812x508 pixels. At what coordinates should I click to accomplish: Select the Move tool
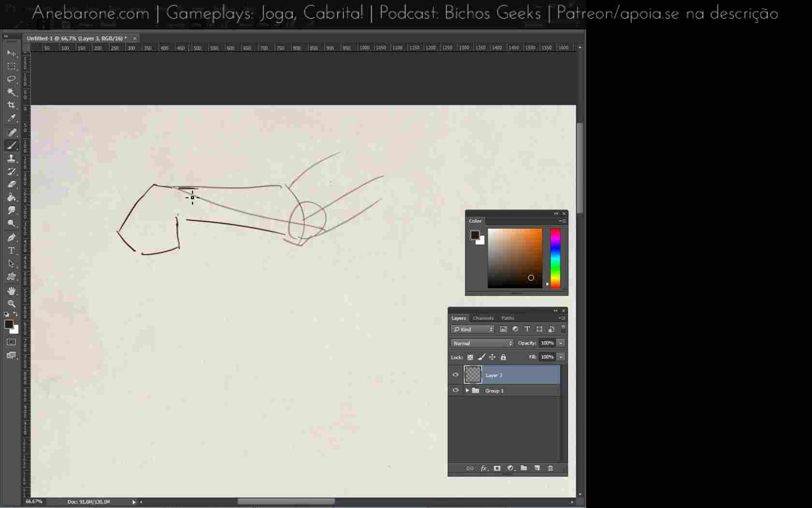click(12, 53)
